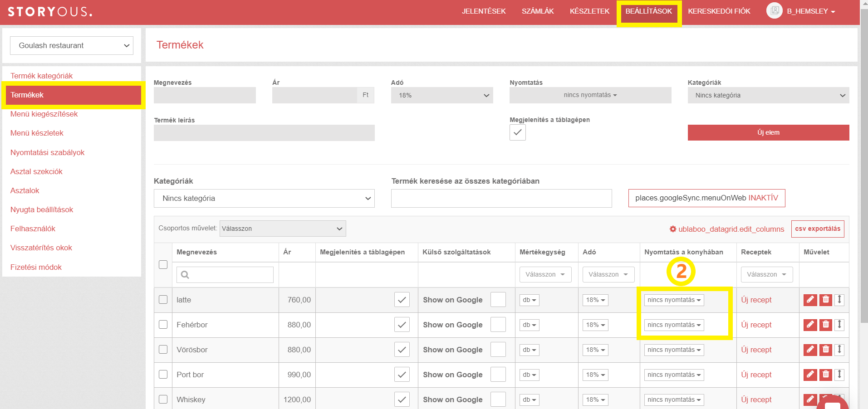Go to Fizetési módok in sidebar

pyautogui.click(x=36, y=267)
